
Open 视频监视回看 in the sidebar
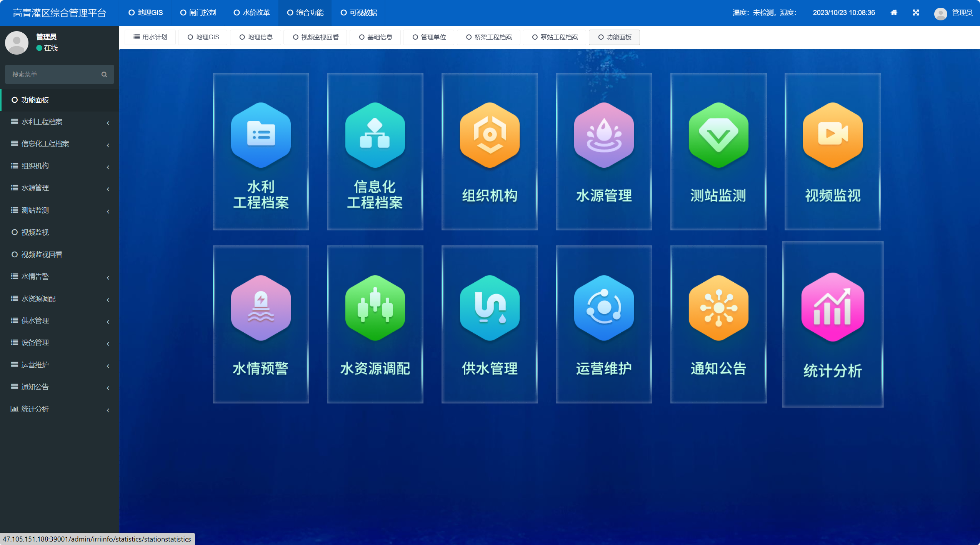42,255
